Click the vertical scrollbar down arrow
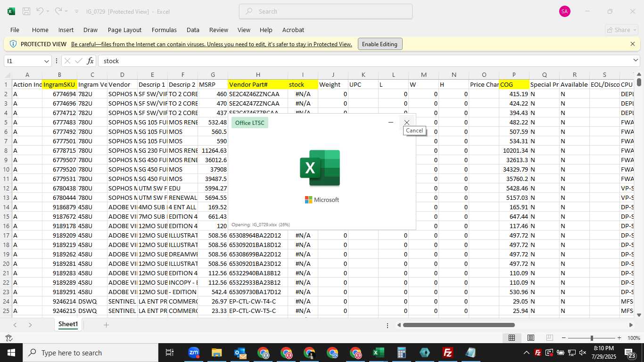The height and width of the screenshot is (362, 644). click(639, 315)
